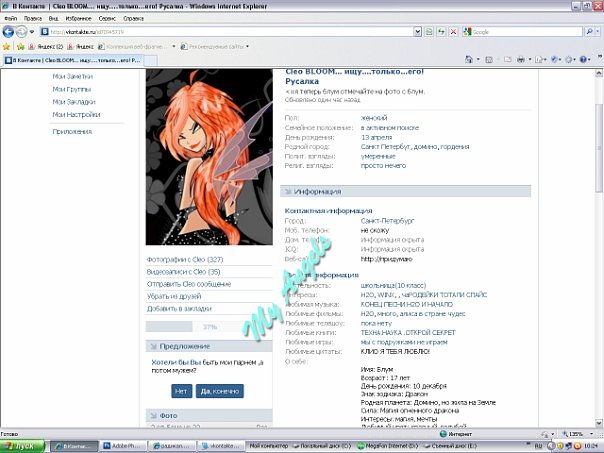Open Фотографии с Cleo (327)
Image resolution: width=604 pixels, height=453 pixels.
(185, 259)
